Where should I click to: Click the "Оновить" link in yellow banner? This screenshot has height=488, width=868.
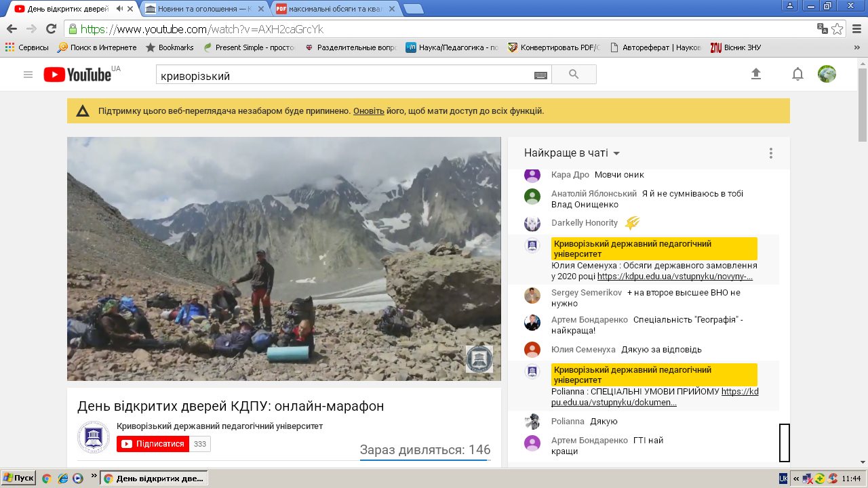click(368, 111)
